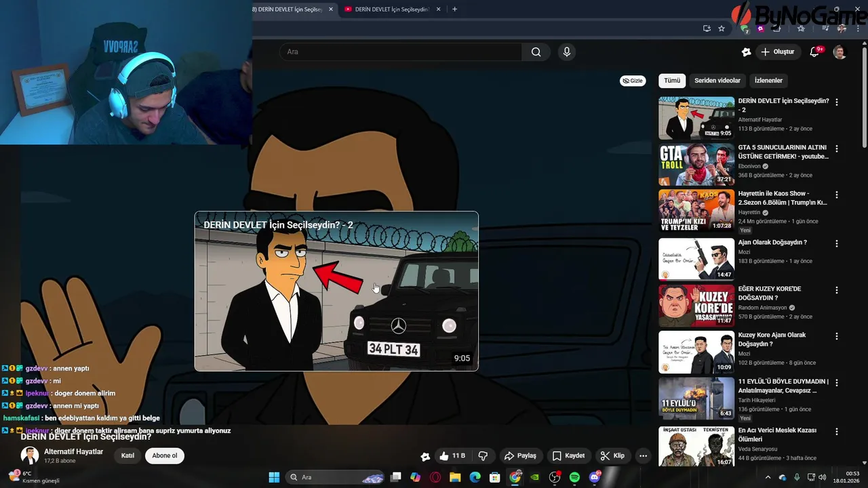Switch to first DERİN DEVLET browser tab
The image size is (868, 488).
(x=288, y=9)
